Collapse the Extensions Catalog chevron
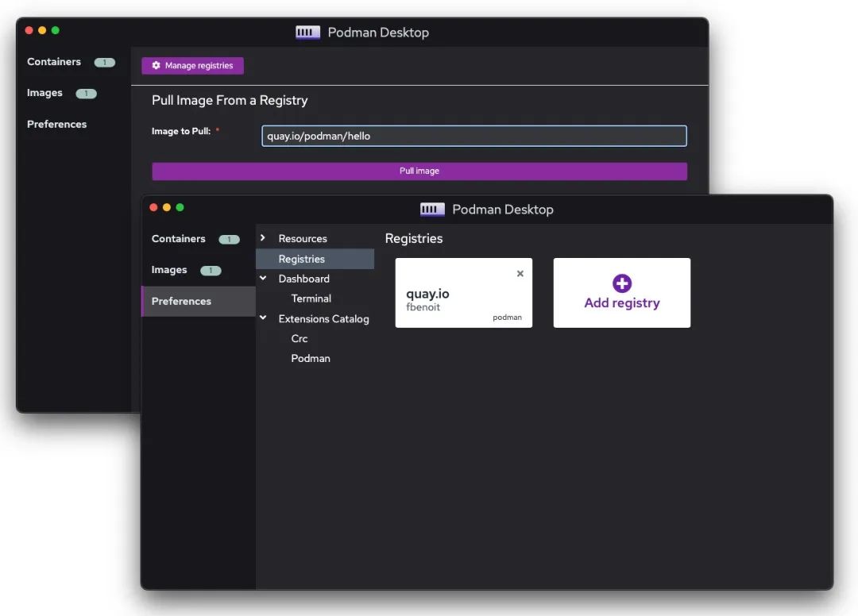 tap(263, 318)
